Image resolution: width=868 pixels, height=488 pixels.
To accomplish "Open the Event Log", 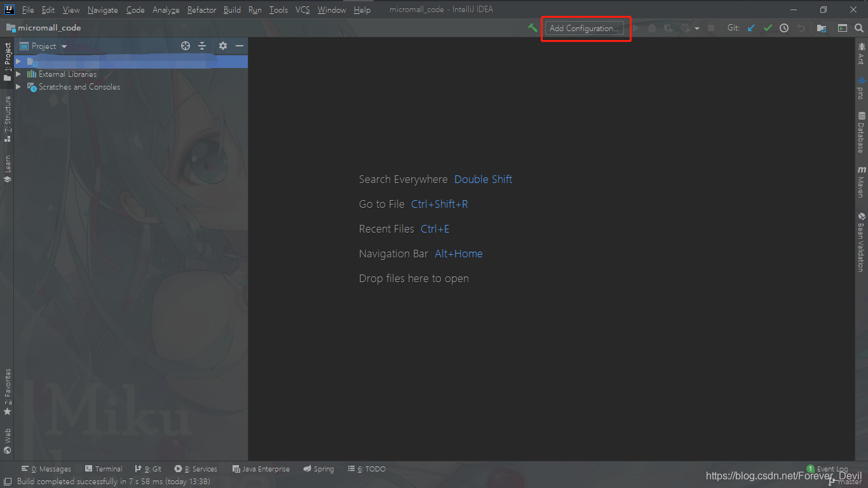I will click(827, 469).
